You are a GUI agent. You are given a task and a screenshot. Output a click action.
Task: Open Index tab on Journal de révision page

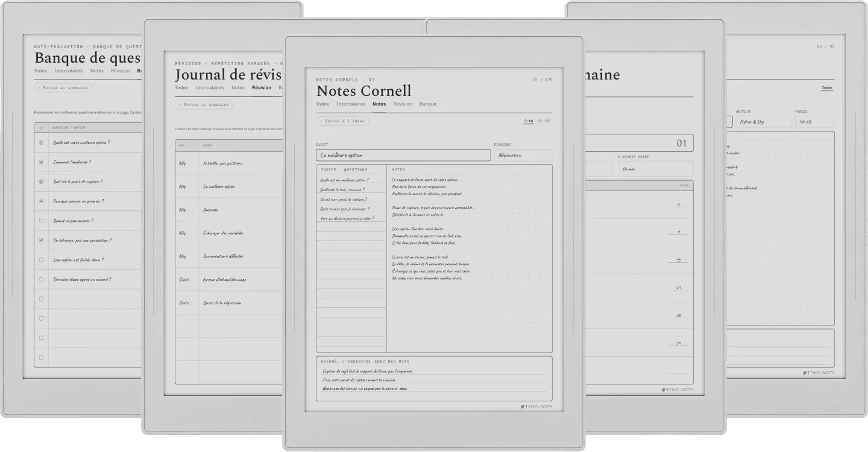(x=181, y=88)
